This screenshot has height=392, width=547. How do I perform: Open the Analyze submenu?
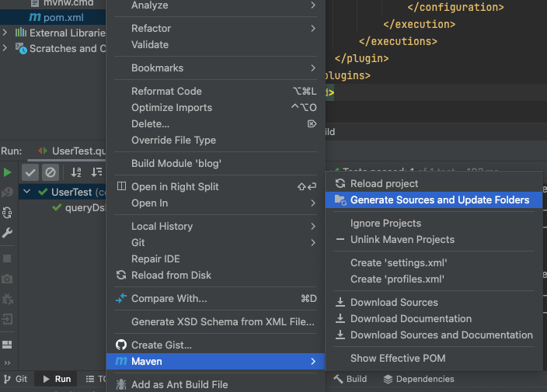tap(215, 5)
